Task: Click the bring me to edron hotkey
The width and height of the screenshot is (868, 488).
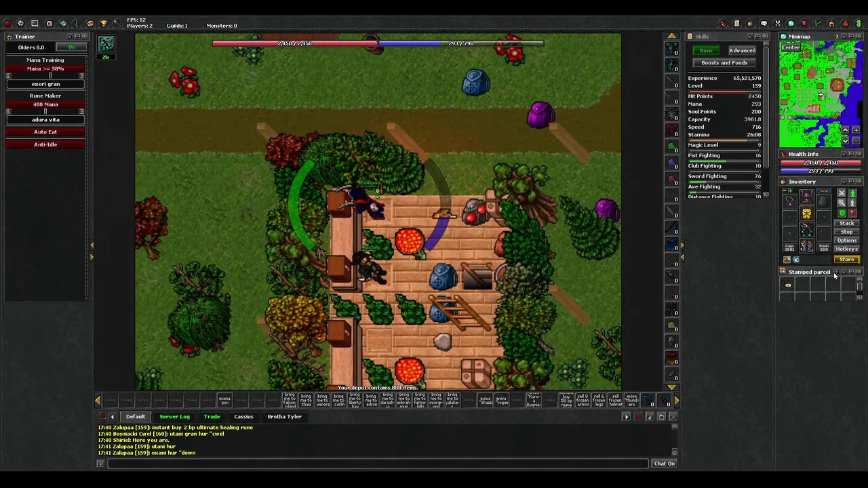Action: (371, 400)
